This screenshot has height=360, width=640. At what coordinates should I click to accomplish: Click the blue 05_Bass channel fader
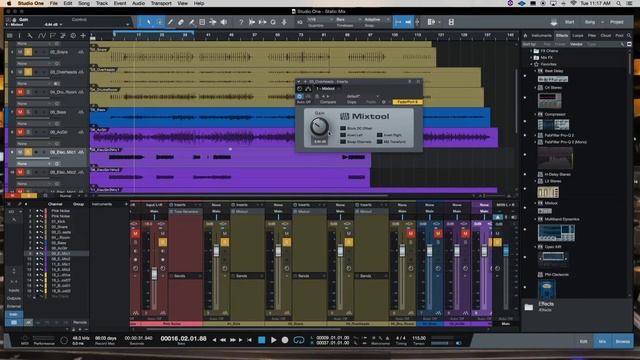pos(429,250)
